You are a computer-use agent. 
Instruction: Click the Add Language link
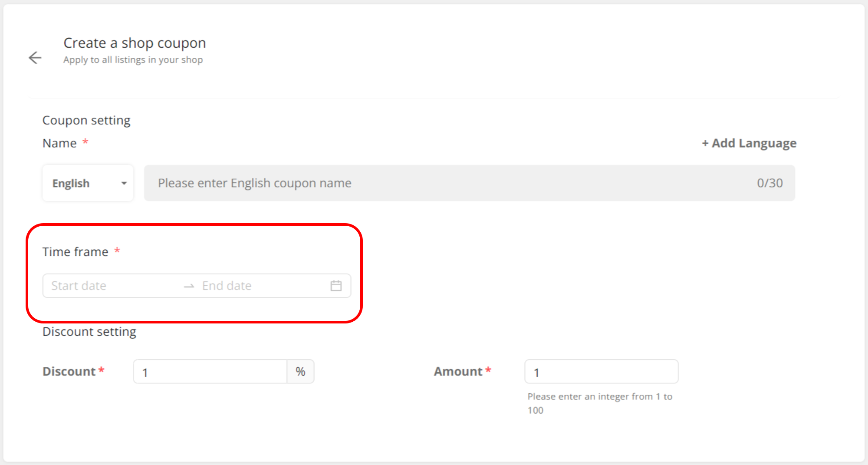pos(749,143)
